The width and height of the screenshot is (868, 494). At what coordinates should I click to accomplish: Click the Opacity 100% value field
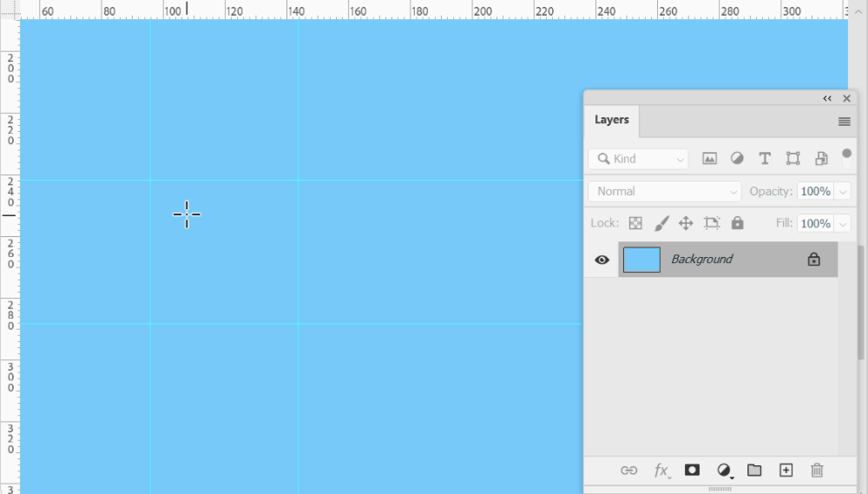(x=815, y=192)
